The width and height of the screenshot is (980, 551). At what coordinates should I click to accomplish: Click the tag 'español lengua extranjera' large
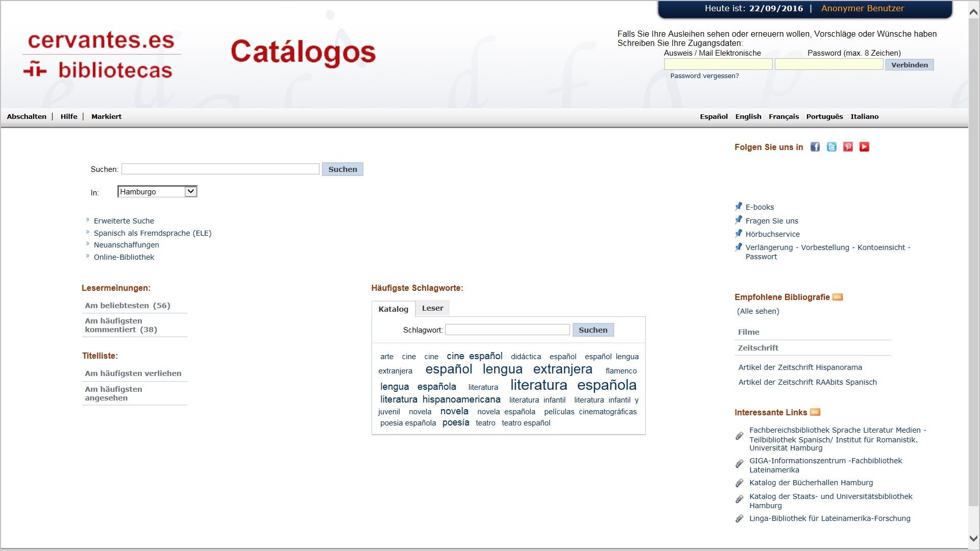[509, 369]
